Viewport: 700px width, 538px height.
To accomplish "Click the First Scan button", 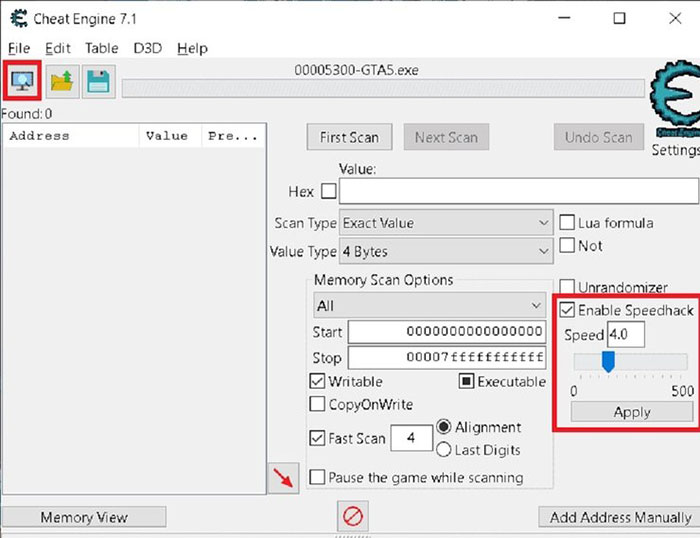I will (x=349, y=137).
